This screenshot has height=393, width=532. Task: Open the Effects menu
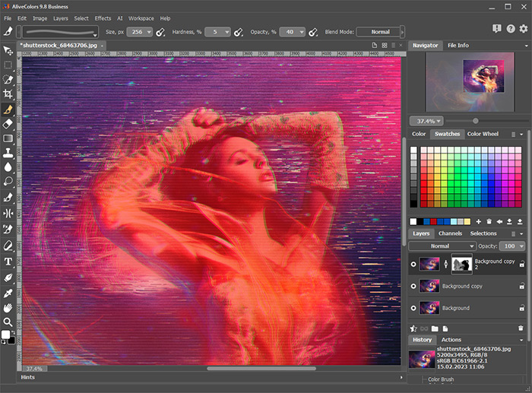pos(103,18)
